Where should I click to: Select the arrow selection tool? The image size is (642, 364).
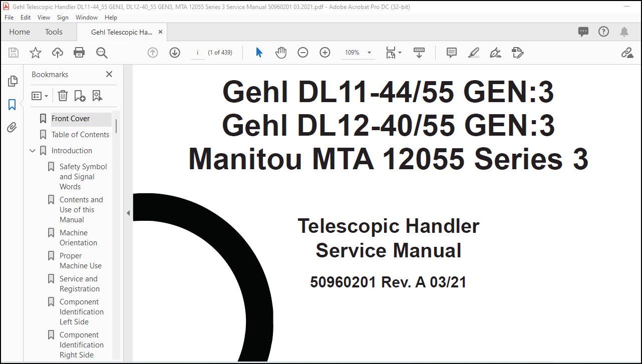pyautogui.click(x=259, y=53)
